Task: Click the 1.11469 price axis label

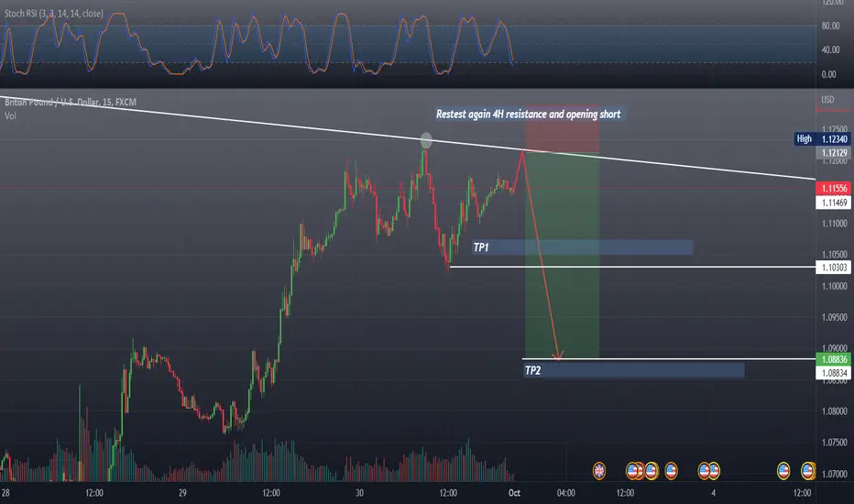Action: click(833, 203)
